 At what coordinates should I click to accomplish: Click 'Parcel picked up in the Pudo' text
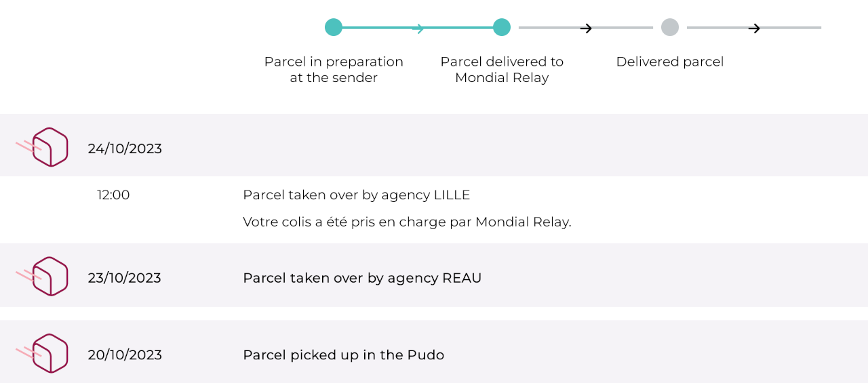(344, 355)
